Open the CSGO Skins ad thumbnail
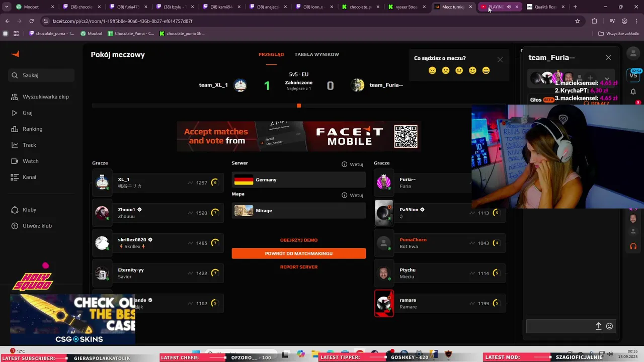 tap(72, 320)
